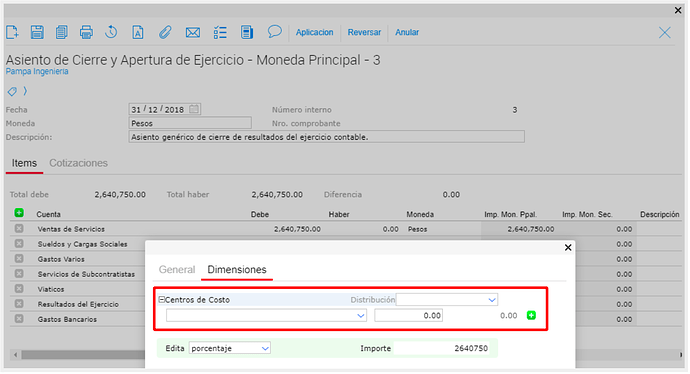
Task: Open the Pampa Ingeniería company link
Action: [37, 71]
